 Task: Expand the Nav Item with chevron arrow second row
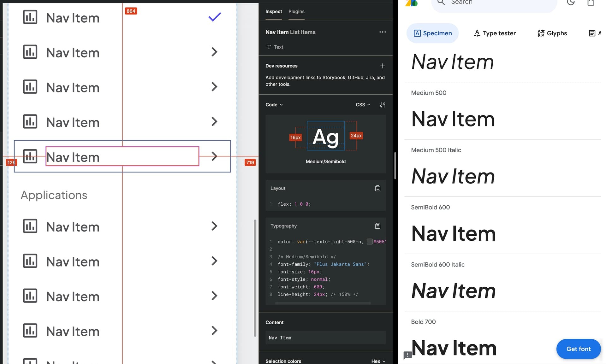[214, 52]
